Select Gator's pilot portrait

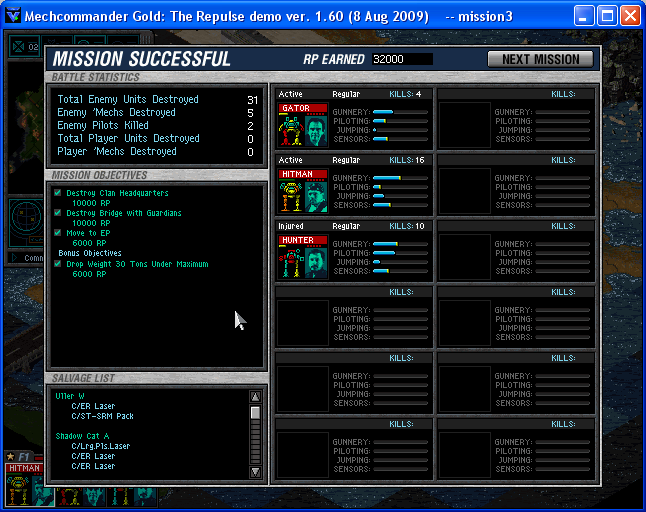(316, 131)
